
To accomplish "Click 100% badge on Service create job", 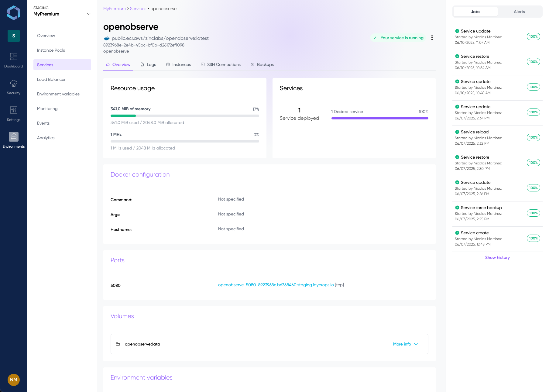I will click(533, 238).
